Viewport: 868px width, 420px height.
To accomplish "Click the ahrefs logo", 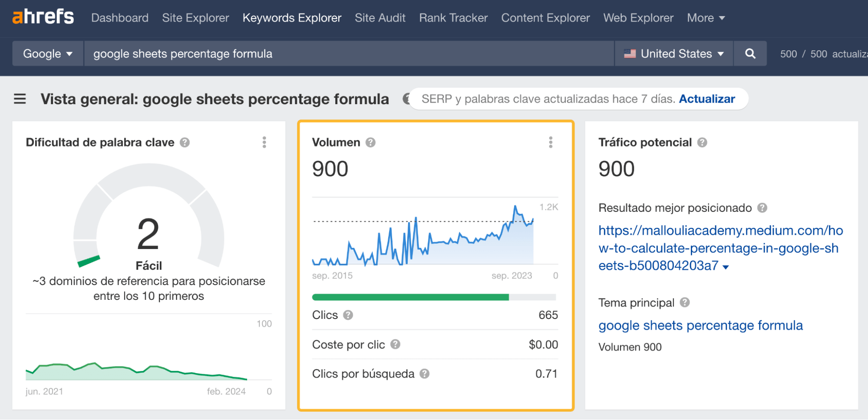I will point(42,16).
